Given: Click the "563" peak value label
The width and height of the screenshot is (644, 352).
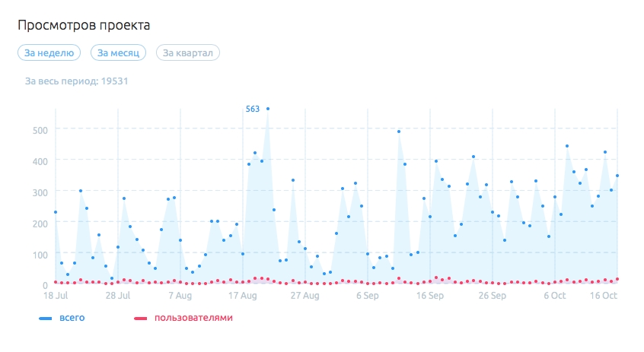Looking at the screenshot, I should pos(253,109).
